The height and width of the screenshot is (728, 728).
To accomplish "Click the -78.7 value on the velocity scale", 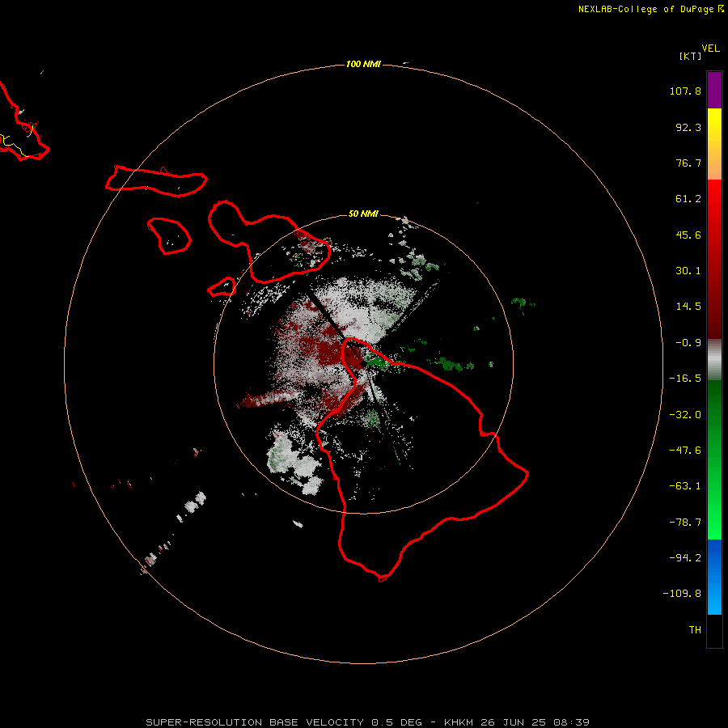I will click(685, 523).
